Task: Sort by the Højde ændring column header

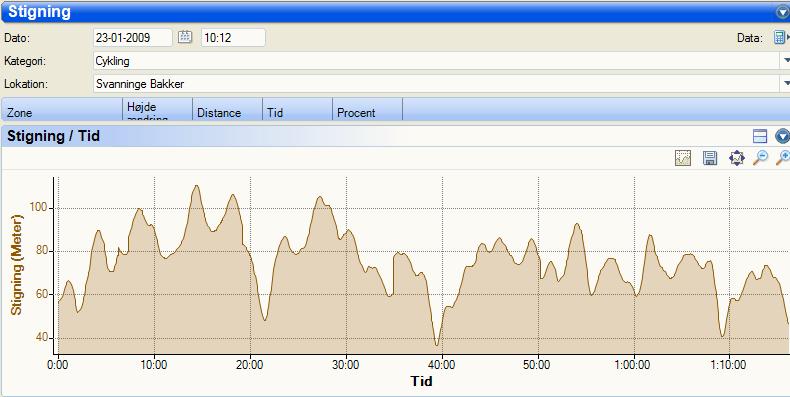Action: tap(158, 109)
